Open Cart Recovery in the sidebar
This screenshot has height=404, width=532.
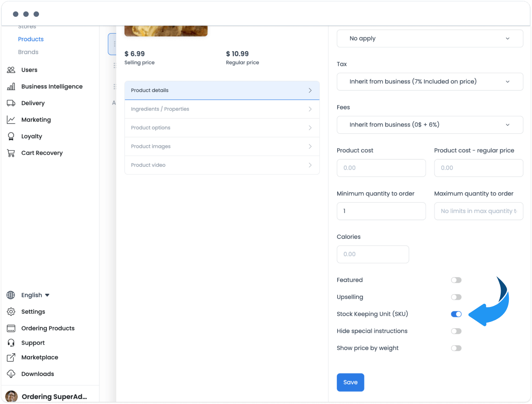[x=42, y=153]
